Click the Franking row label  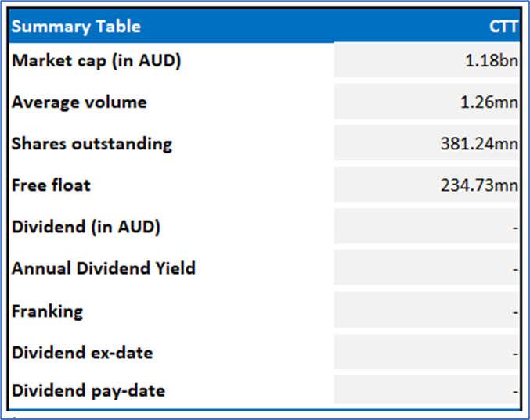click(x=47, y=311)
